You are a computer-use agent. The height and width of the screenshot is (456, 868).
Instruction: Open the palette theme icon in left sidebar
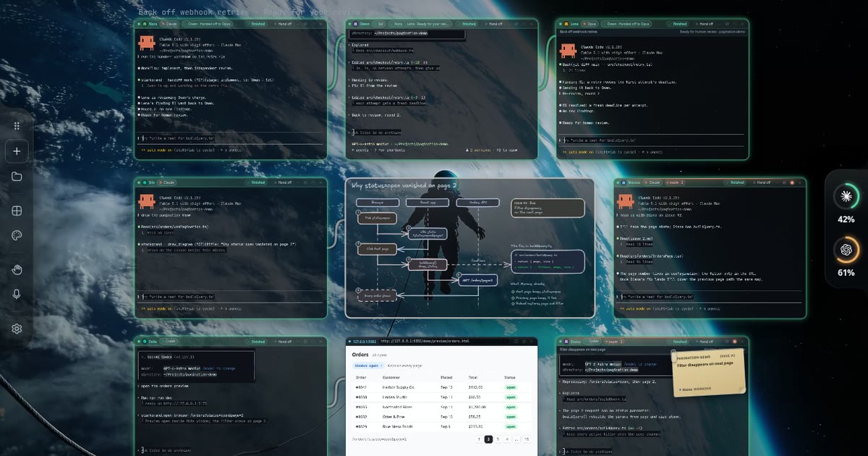click(17, 235)
